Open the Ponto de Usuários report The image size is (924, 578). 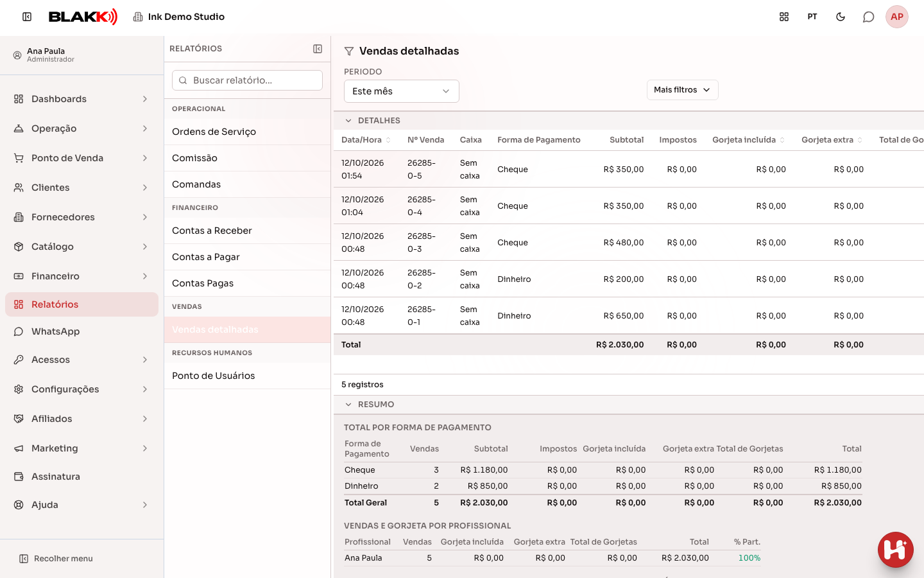click(x=247, y=376)
